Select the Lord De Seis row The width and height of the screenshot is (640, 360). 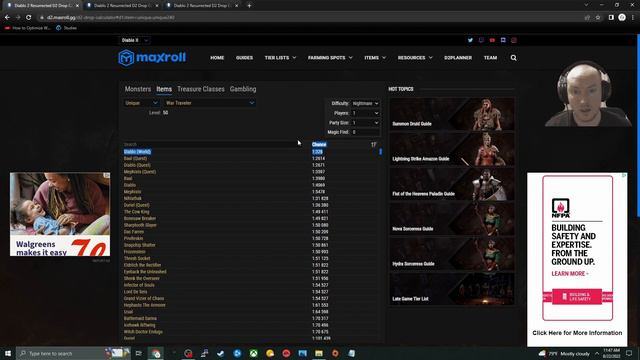(x=252, y=292)
